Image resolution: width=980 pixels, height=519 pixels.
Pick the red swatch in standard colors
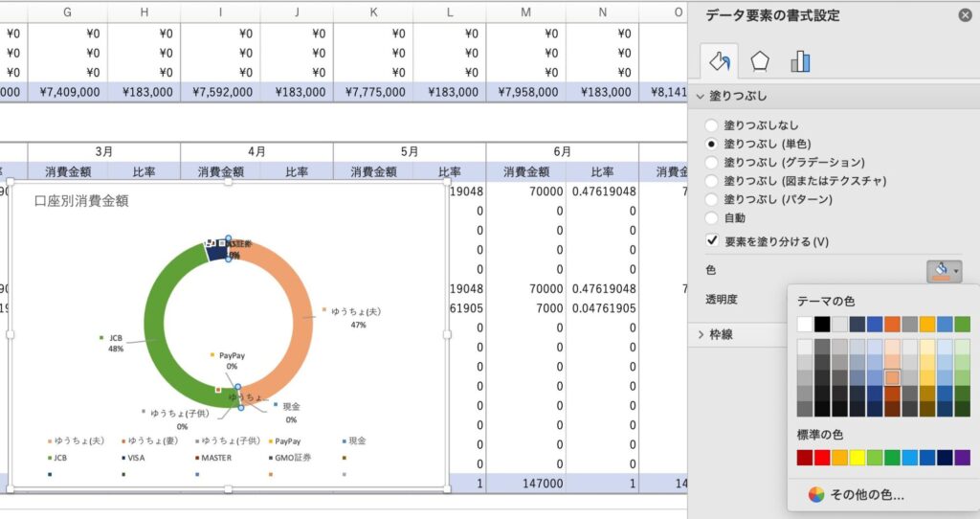(822, 458)
